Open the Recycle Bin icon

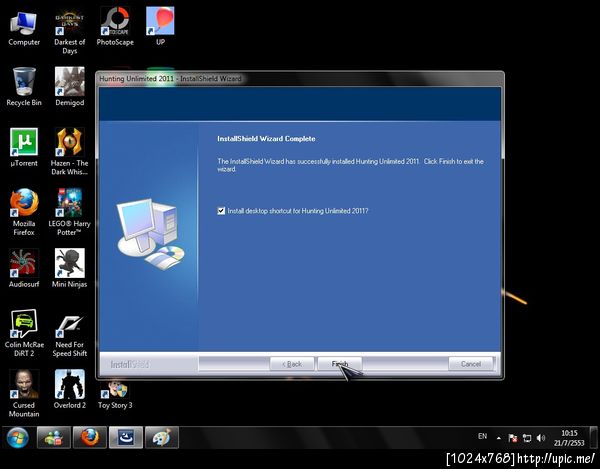24,87
